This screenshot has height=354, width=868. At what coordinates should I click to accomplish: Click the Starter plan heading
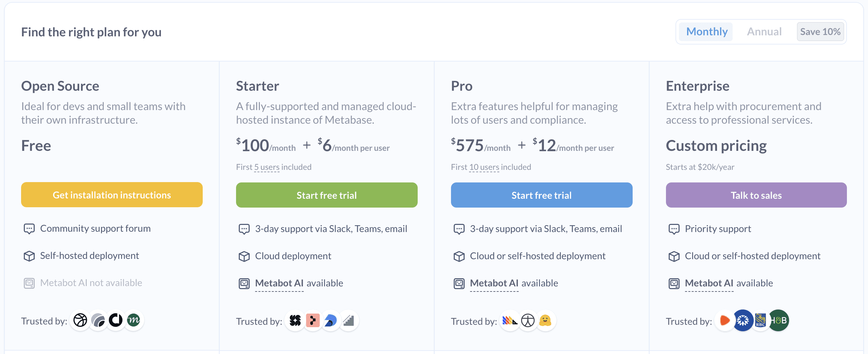pyautogui.click(x=257, y=86)
